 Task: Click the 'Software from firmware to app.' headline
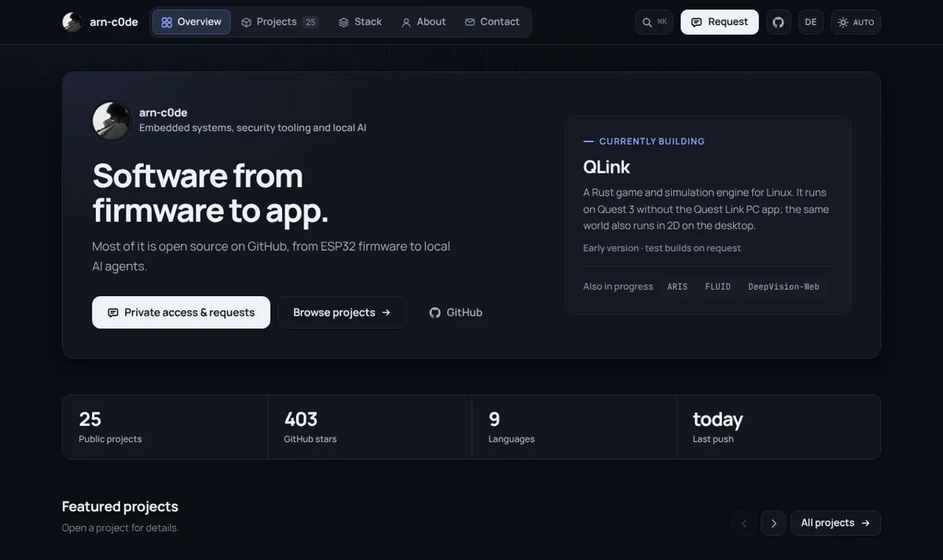point(211,193)
